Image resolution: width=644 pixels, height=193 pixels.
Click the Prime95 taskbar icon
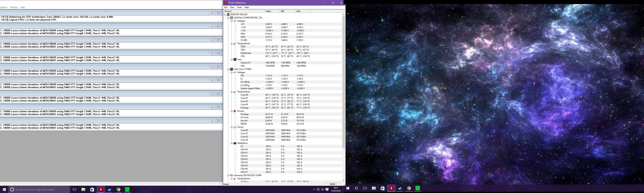click(x=127, y=189)
